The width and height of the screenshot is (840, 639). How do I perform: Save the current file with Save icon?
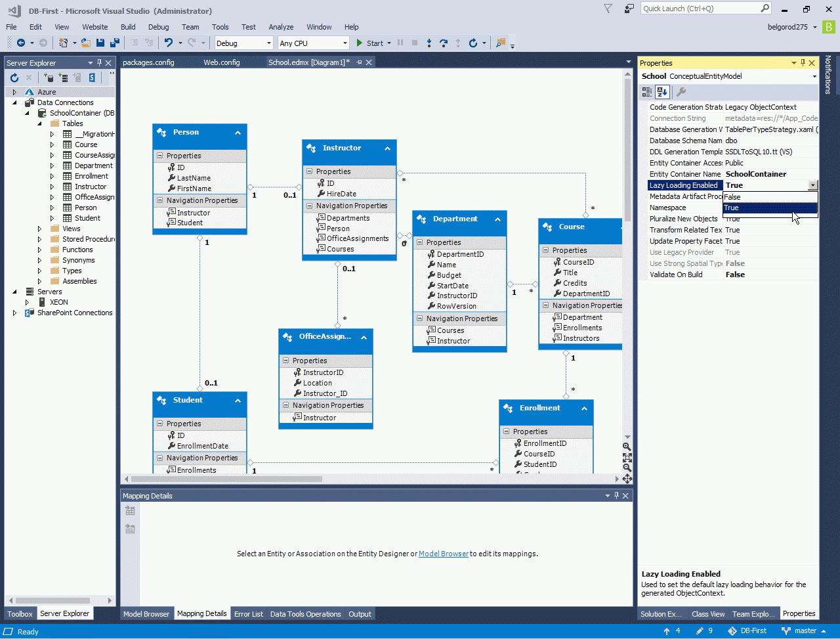pos(100,43)
